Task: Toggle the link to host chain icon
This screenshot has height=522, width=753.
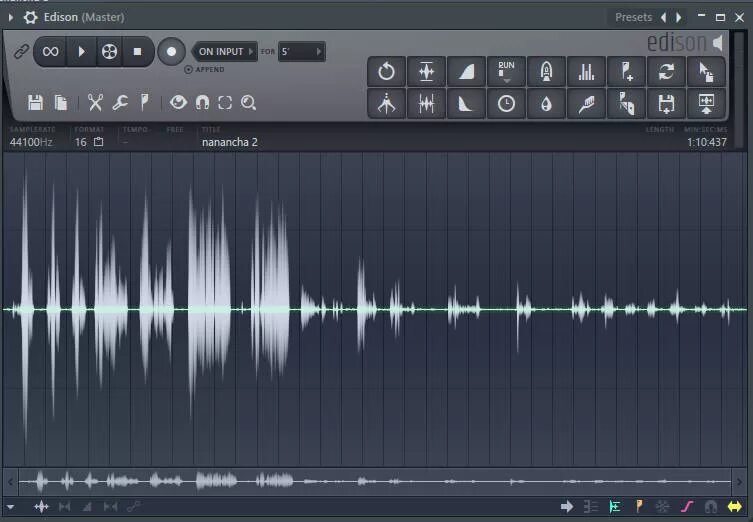Action: 21,51
